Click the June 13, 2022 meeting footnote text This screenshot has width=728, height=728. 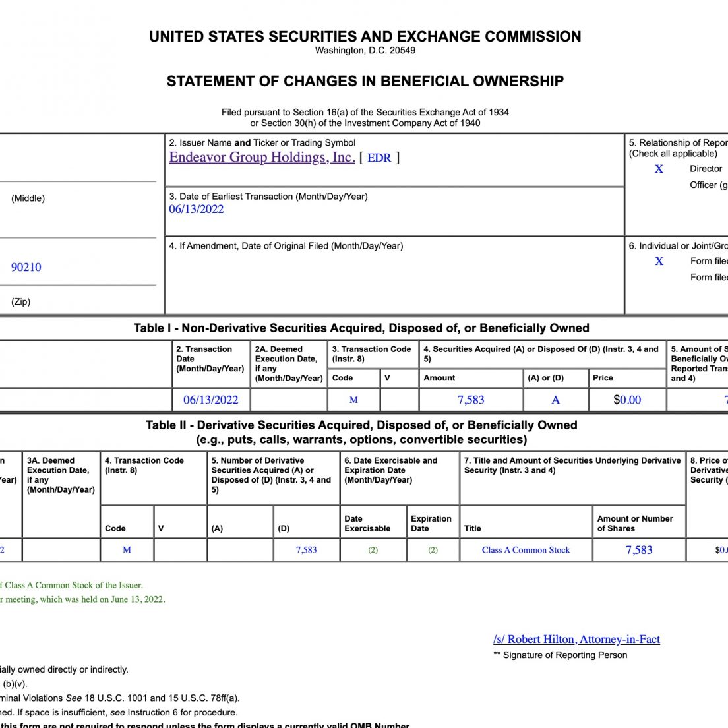click(x=82, y=599)
